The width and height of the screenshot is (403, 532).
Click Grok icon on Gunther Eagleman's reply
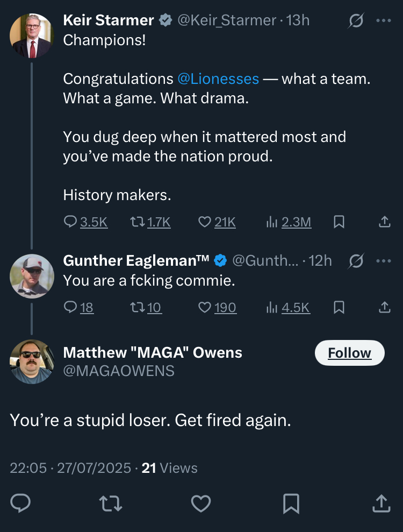tap(355, 261)
